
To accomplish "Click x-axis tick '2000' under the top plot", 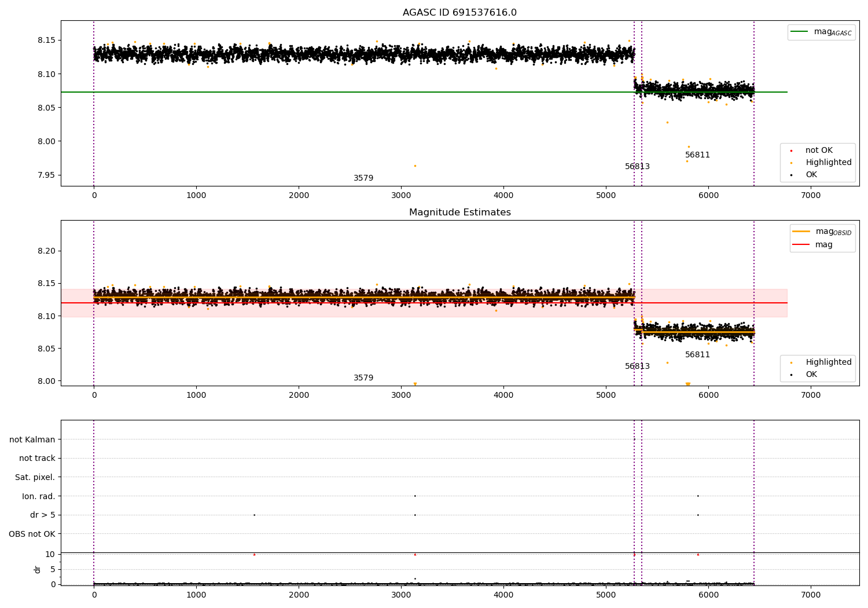I will click(x=299, y=196).
